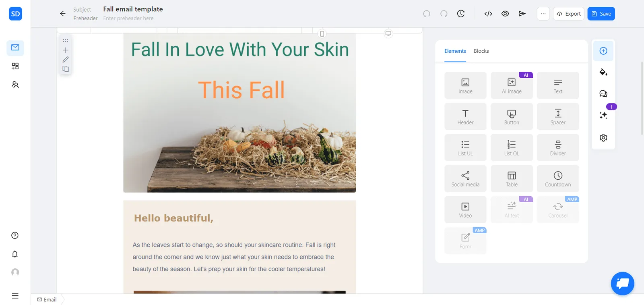The image size is (644, 305).
Task: Switch to desktop view icon
Action: coord(388,34)
